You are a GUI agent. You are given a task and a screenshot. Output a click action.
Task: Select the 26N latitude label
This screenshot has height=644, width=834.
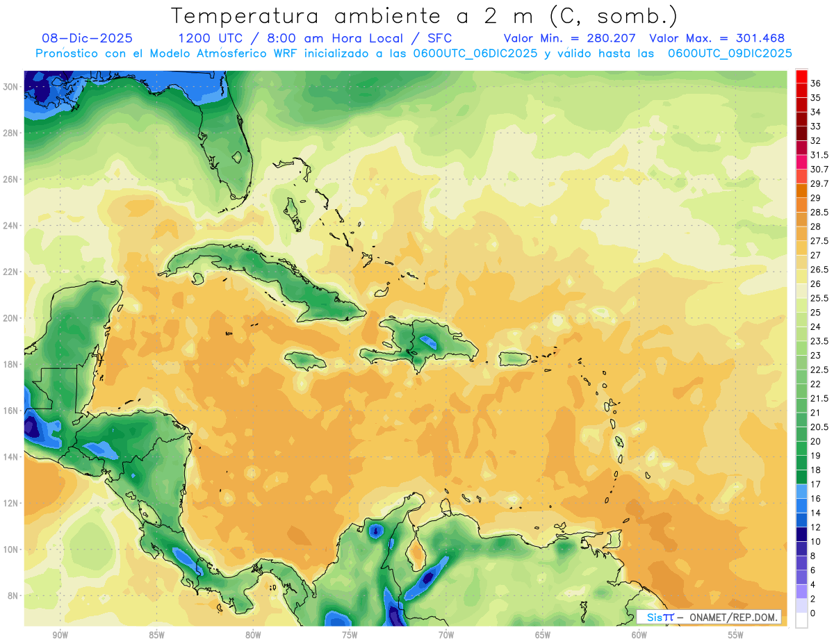click(x=12, y=179)
